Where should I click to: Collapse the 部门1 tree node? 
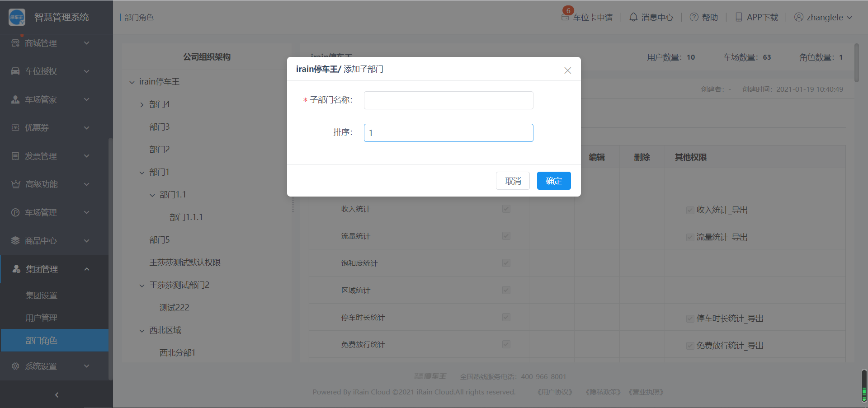(142, 173)
